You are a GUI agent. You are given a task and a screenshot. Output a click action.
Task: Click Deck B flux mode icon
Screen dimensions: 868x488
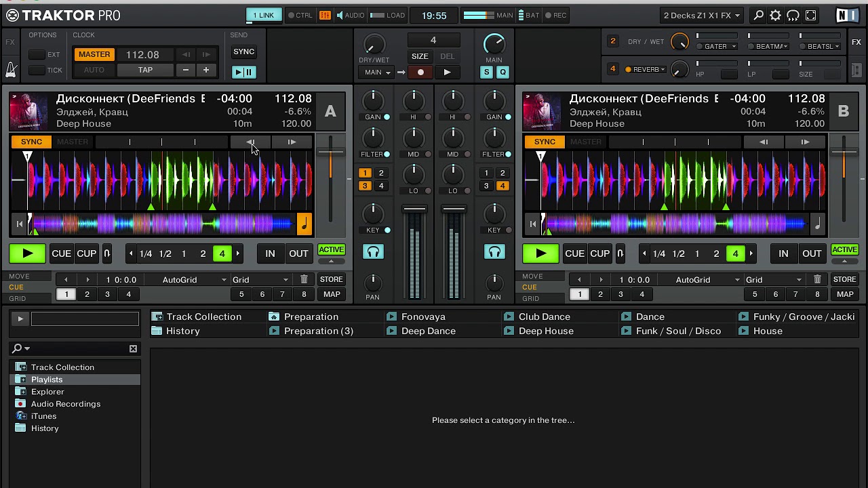coord(620,253)
